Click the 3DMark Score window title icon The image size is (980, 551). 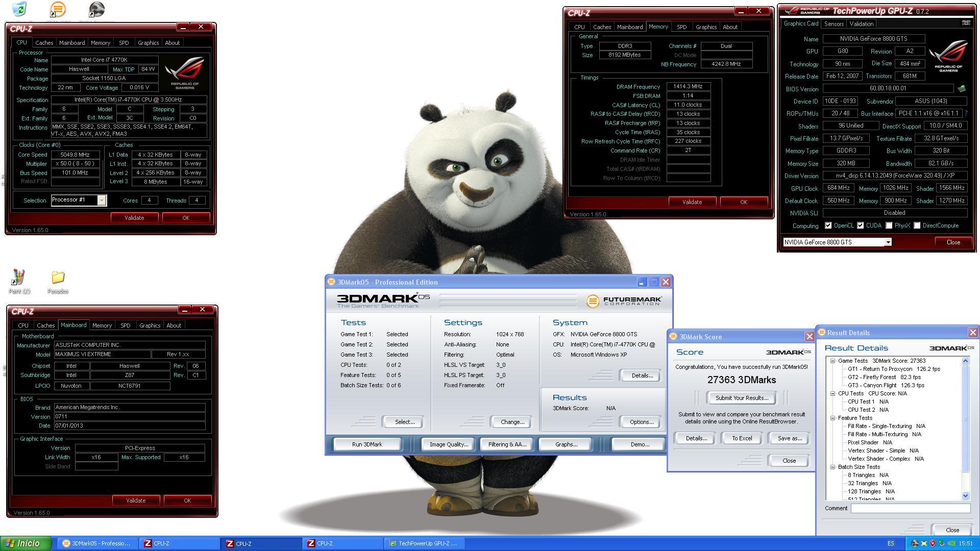tap(673, 336)
